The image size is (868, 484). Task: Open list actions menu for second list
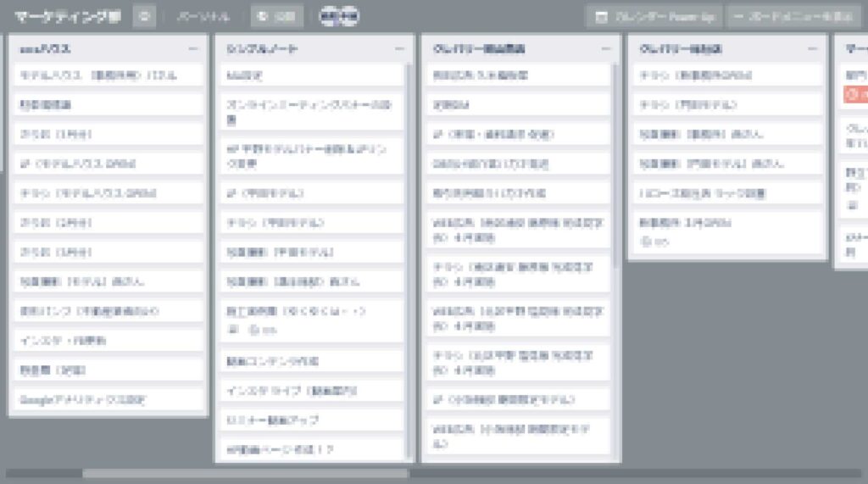[x=399, y=49]
